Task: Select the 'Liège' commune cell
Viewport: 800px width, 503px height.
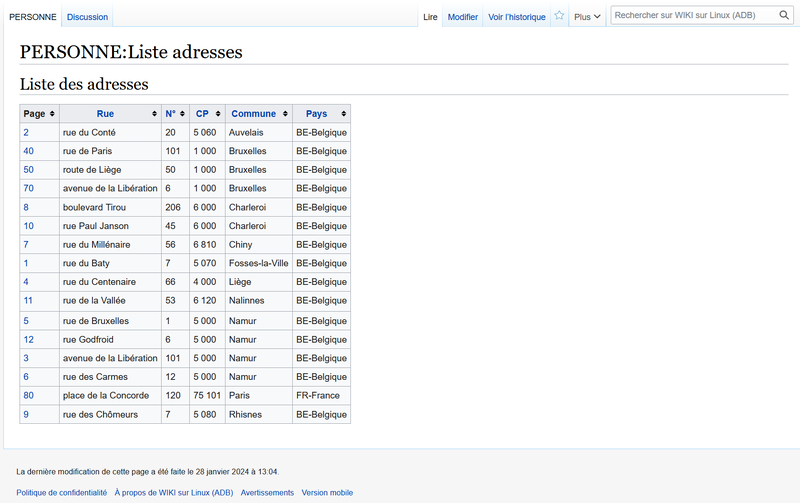Action: point(259,282)
